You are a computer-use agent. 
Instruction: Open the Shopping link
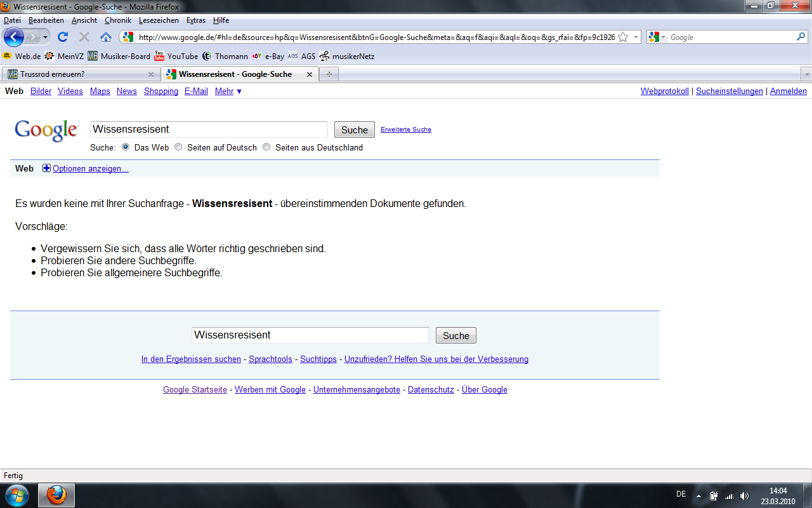[161, 91]
